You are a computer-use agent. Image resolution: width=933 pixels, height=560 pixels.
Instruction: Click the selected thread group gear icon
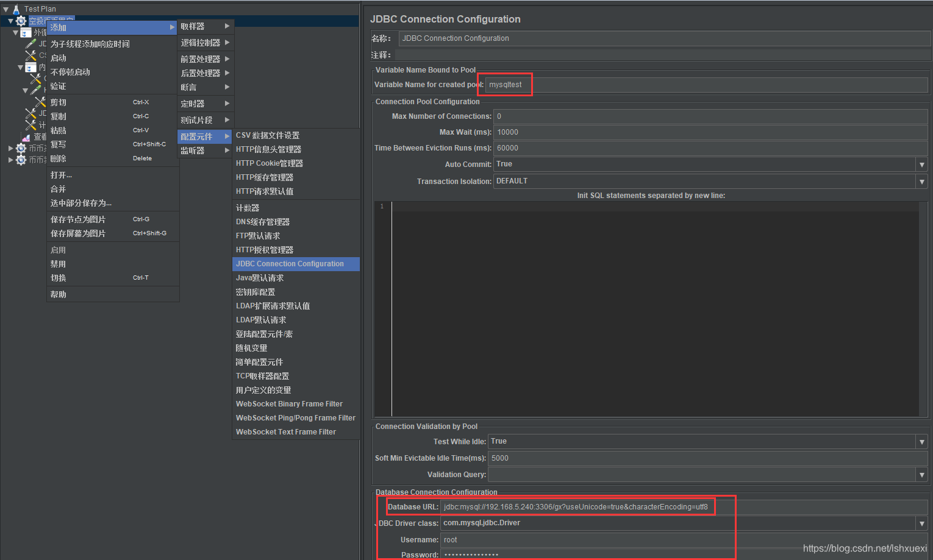[21, 21]
